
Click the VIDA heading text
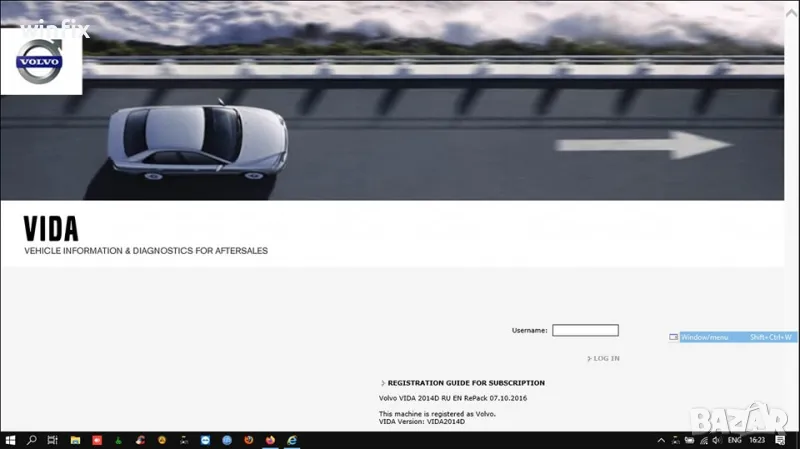tap(51, 229)
